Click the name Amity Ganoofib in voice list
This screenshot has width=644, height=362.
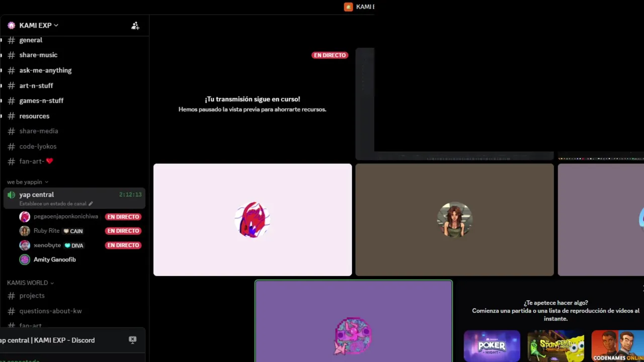[x=55, y=259]
